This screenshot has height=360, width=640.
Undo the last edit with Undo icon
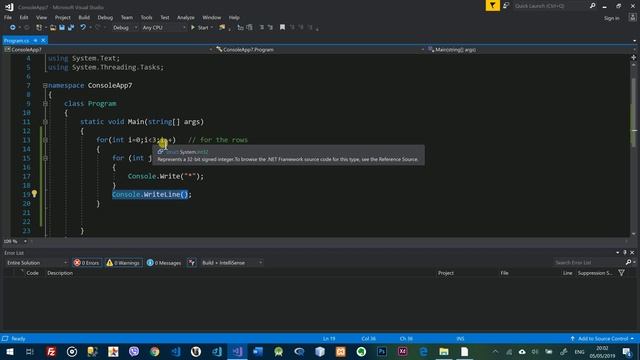(83, 27)
